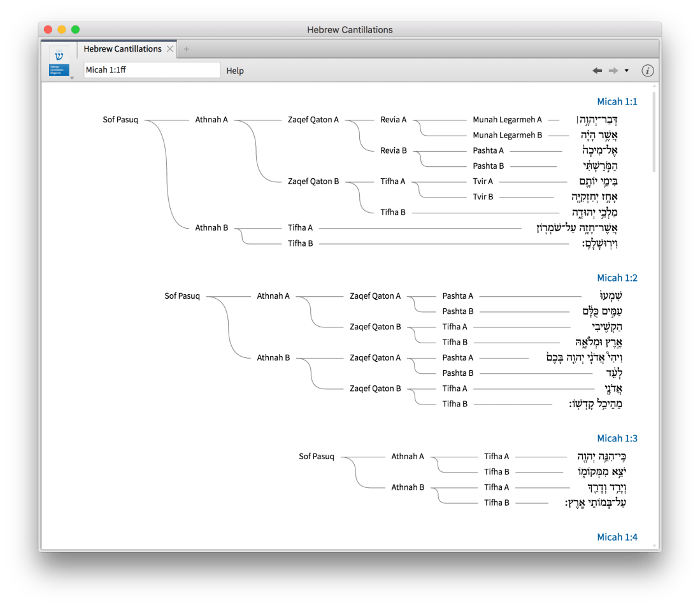Select the Munah Legarmeh A node
Viewport: 700px width, 607px height.
point(507,120)
